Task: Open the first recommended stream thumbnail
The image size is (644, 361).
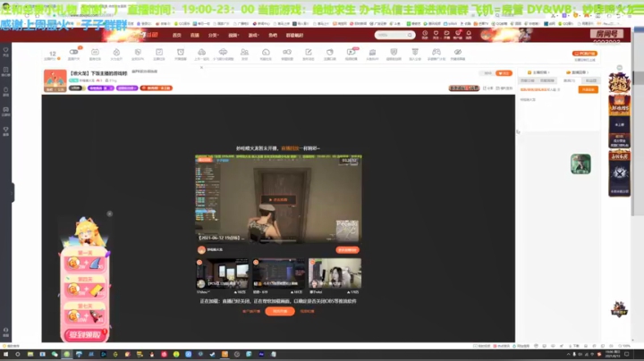Action: [222, 273]
